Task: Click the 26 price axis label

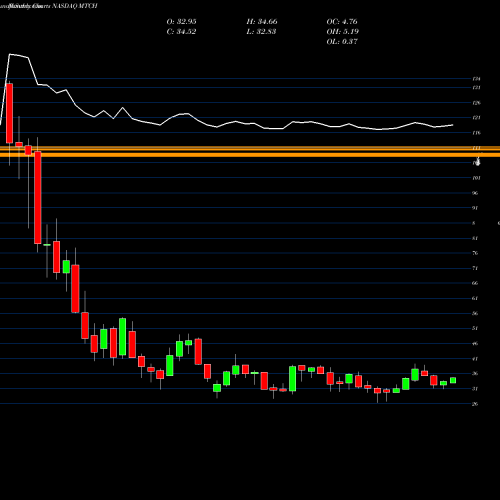Action: (475, 404)
